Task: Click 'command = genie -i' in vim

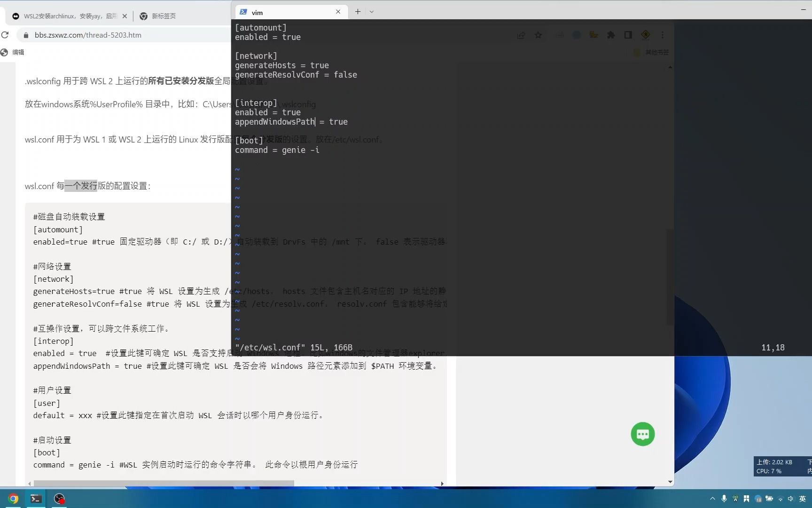Action: 277,150
